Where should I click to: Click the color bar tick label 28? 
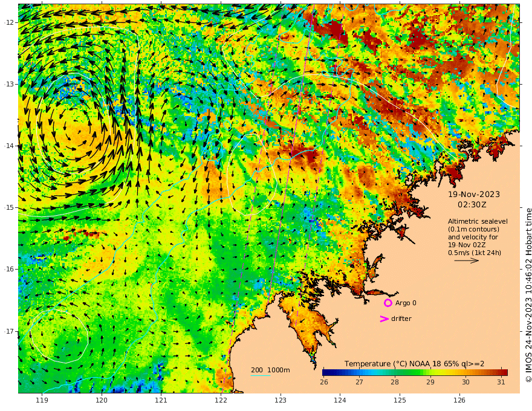tap(395, 382)
